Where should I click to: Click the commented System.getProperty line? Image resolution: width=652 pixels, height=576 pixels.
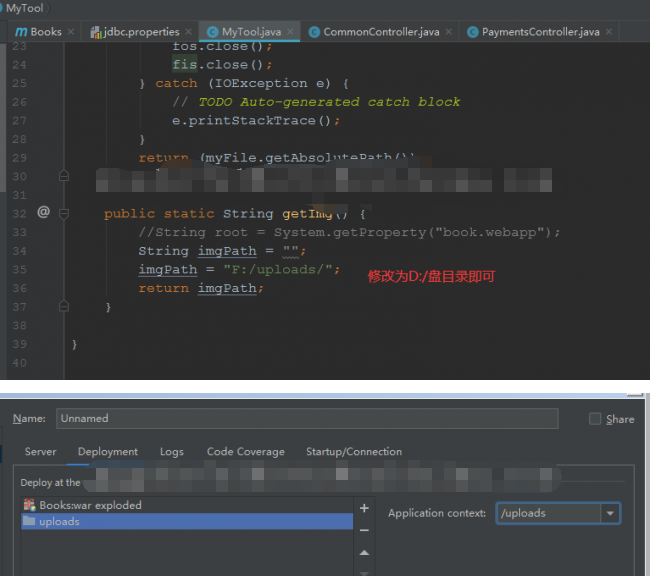[x=349, y=232]
